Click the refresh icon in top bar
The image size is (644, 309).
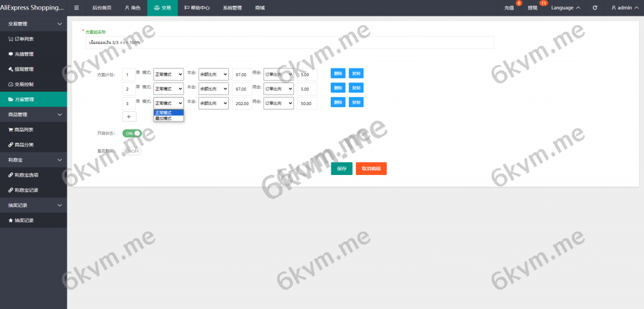[x=595, y=8]
